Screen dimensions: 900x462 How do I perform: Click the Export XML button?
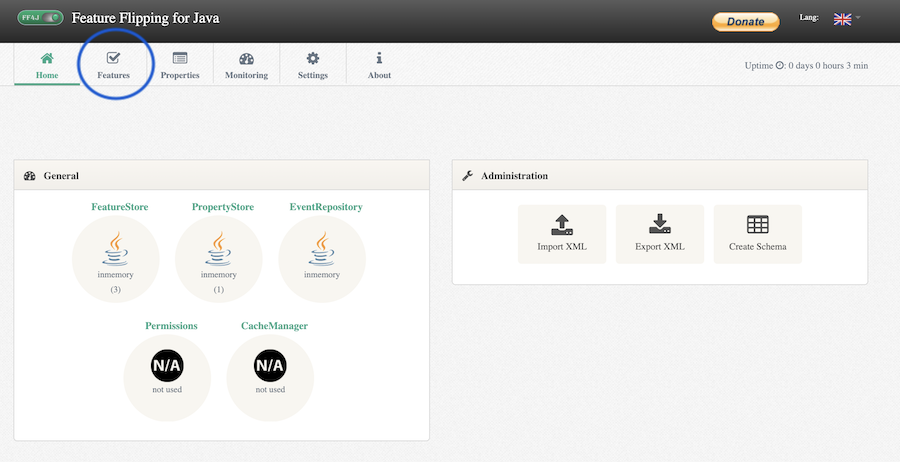point(660,234)
